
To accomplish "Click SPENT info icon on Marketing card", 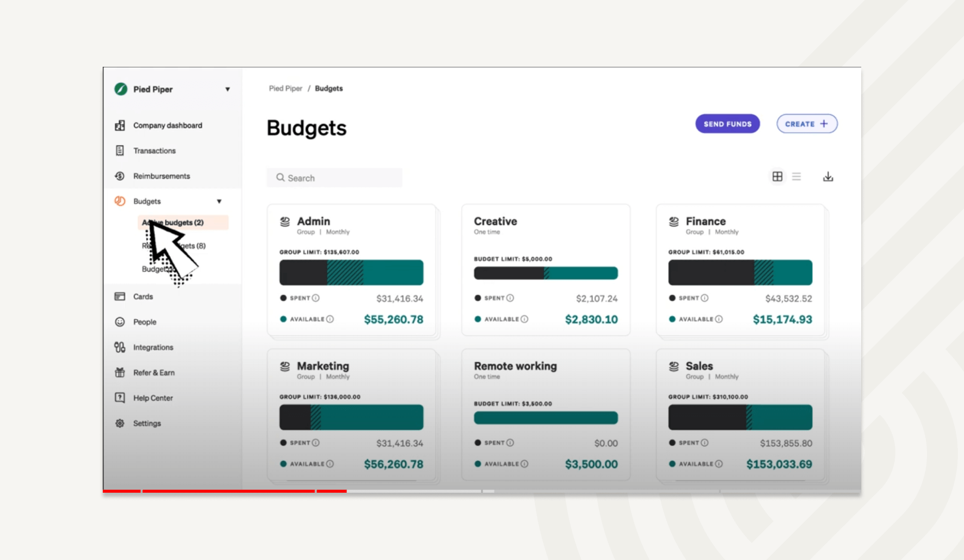I will coord(316,443).
